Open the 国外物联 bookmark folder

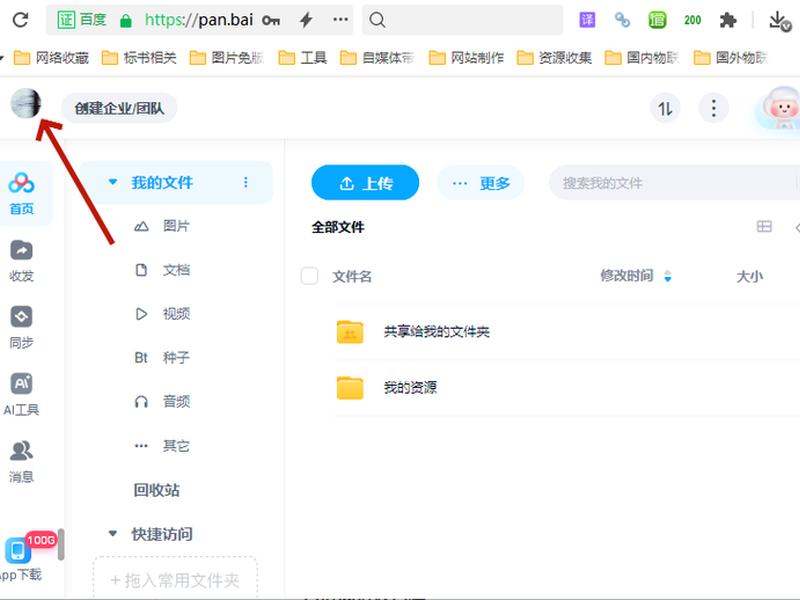731,58
